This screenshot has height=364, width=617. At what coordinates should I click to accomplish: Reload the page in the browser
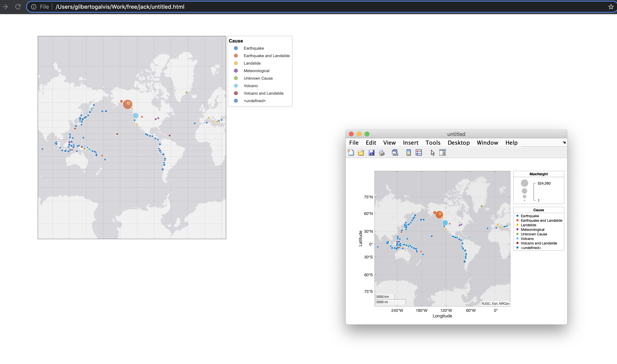pos(18,7)
